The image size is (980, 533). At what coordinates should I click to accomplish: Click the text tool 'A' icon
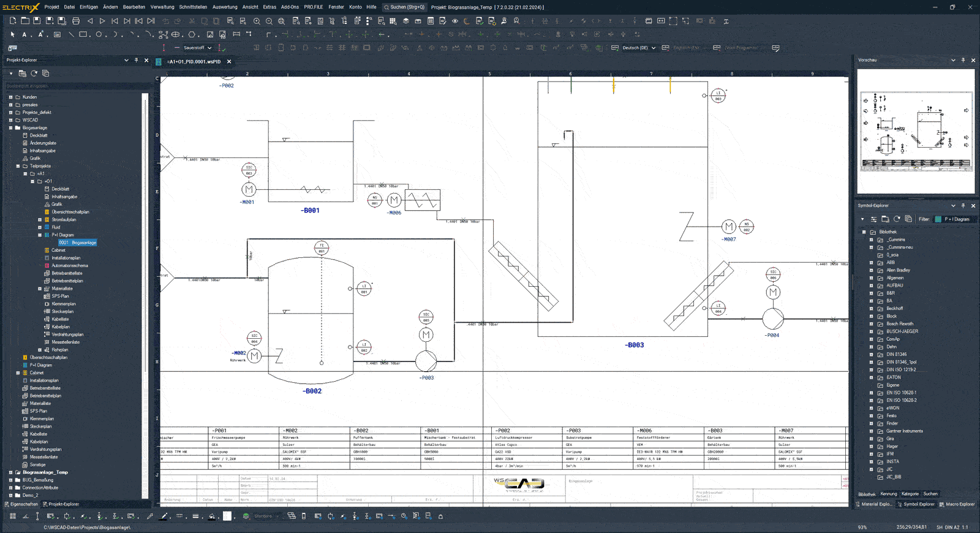point(24,34)
